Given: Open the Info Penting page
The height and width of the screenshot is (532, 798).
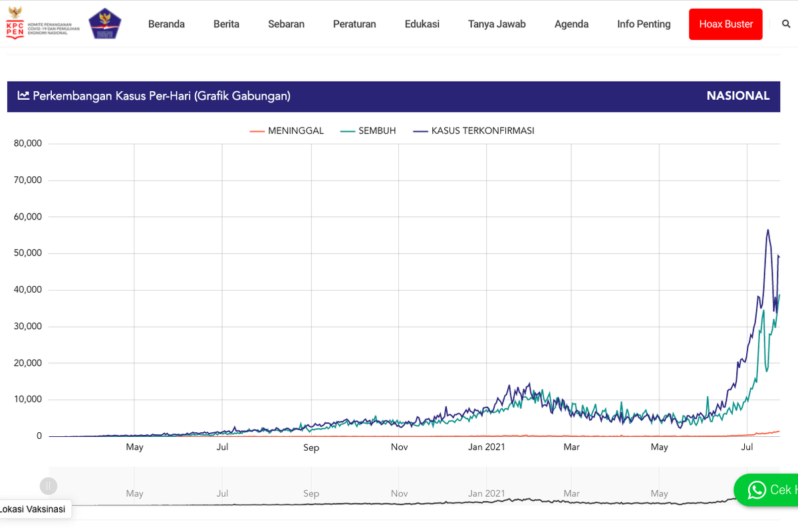Looking at the screenshot, I should tap(644, 24).
